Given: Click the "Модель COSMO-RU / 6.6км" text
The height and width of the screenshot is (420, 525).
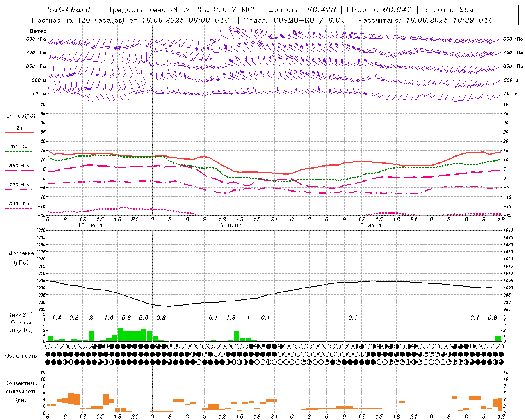Looking at the screenshot, I should click(x=296, y=20).
